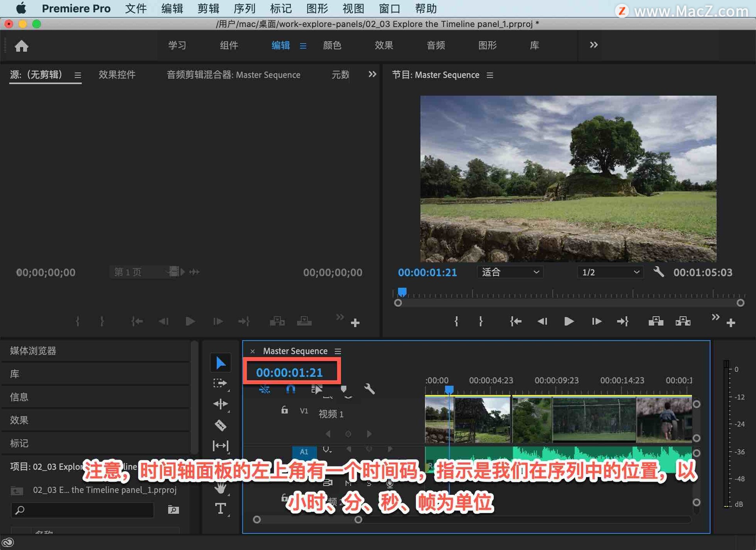Click the Home icon
This screenshot has width=756, height=550.
[x=22, y=46]
